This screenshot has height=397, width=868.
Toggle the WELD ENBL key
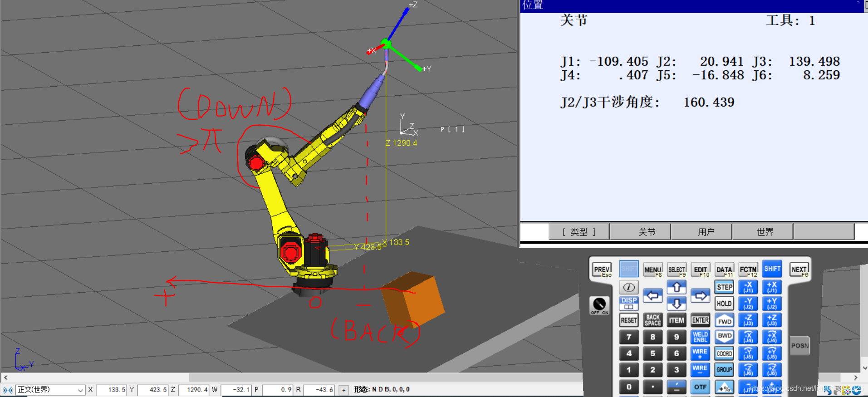coord(700,337)
